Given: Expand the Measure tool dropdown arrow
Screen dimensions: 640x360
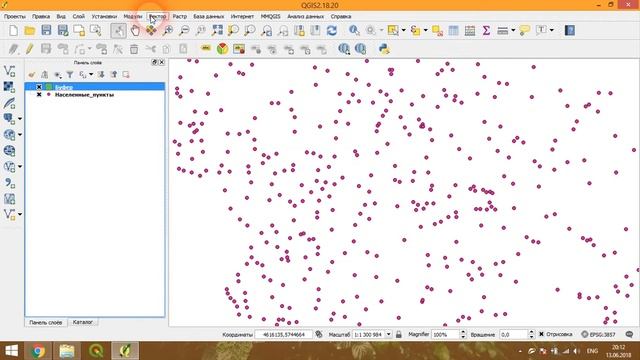Looking at the screenshot, I should (513, 31).
